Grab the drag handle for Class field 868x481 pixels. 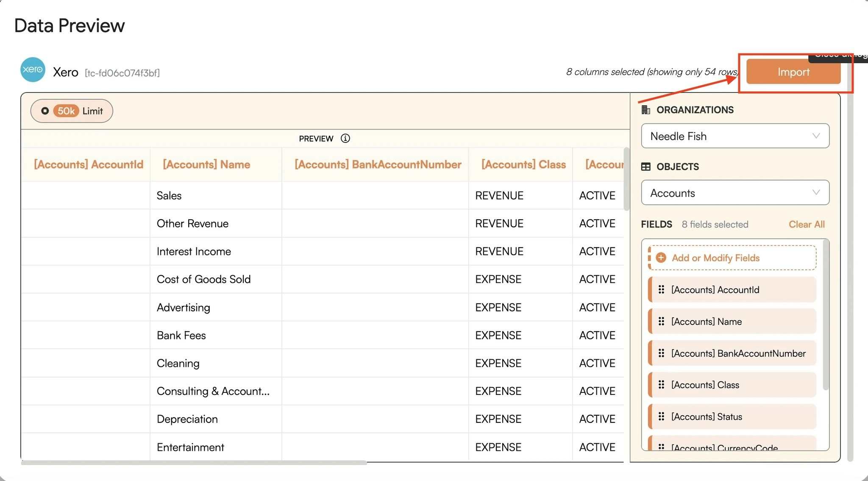(661, 385)
